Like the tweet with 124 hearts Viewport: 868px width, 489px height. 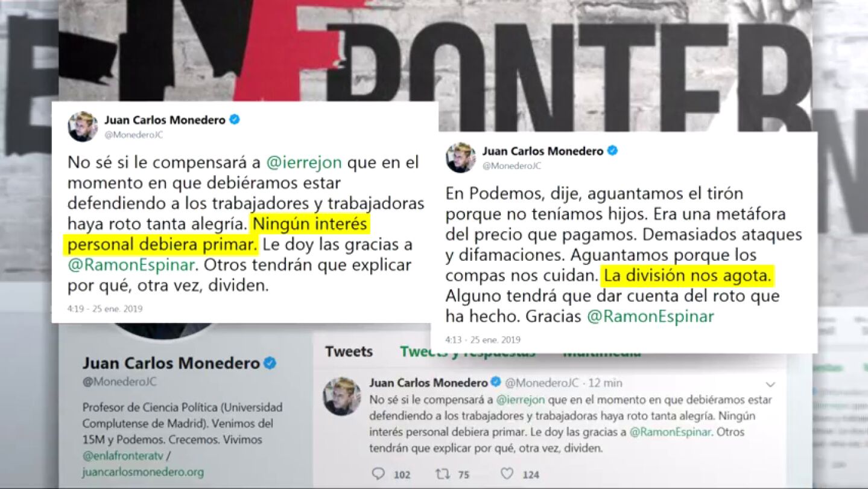(x=507, y=474)
